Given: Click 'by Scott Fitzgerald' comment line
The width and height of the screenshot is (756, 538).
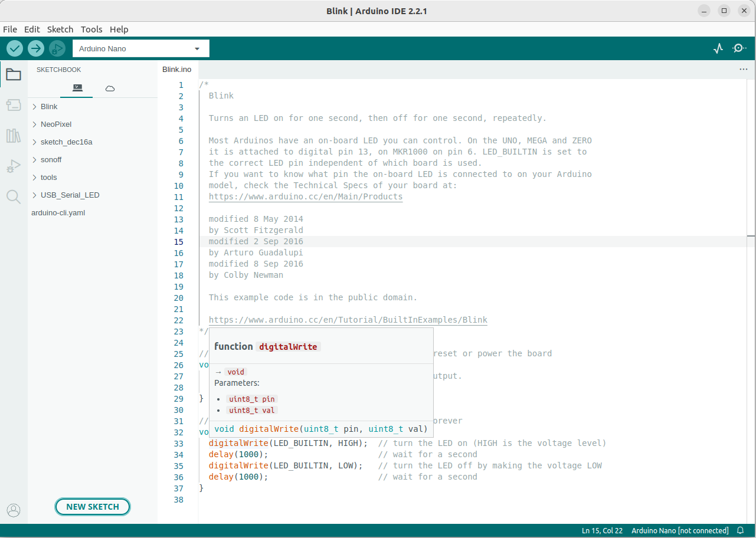Looking at the screenshot, I should (256, 231).
